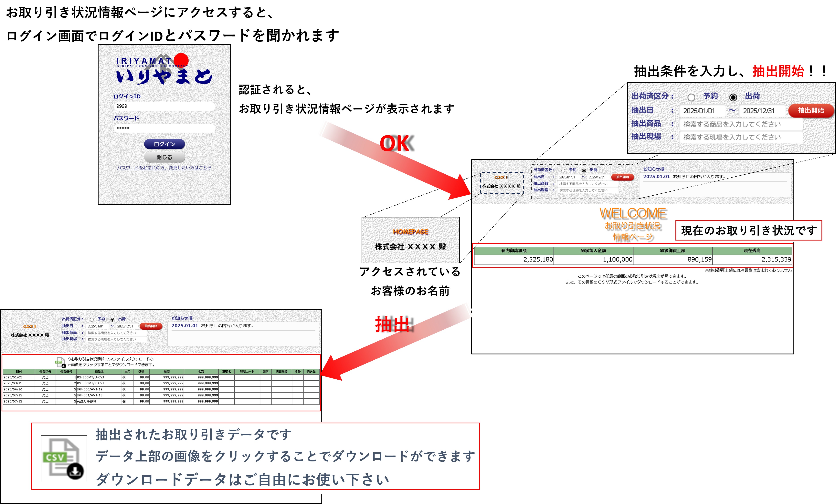Screen dimensions: 836x504
Task: Click the blue ログイン button
Action: coord(164,144)
